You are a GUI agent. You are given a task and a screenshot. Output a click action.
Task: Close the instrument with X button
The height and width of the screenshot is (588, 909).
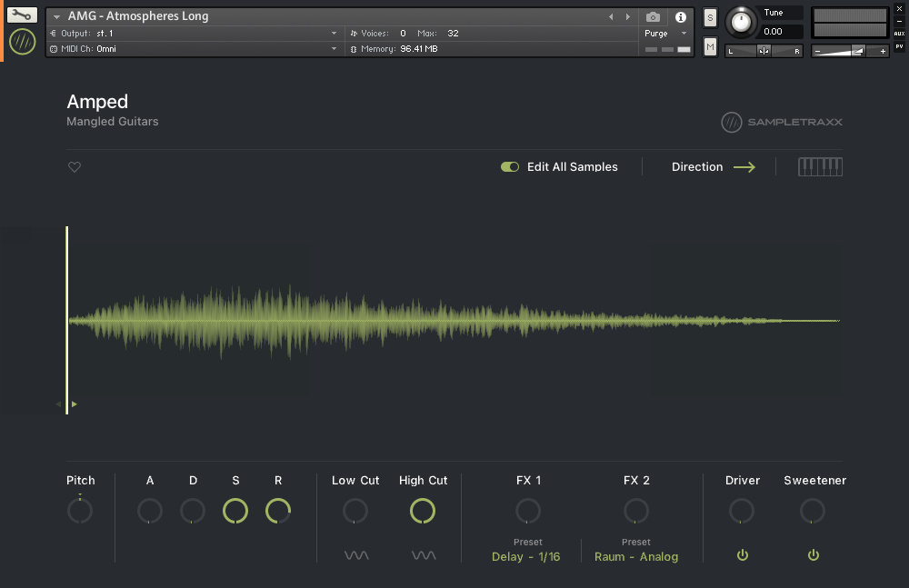coord(899,9)
